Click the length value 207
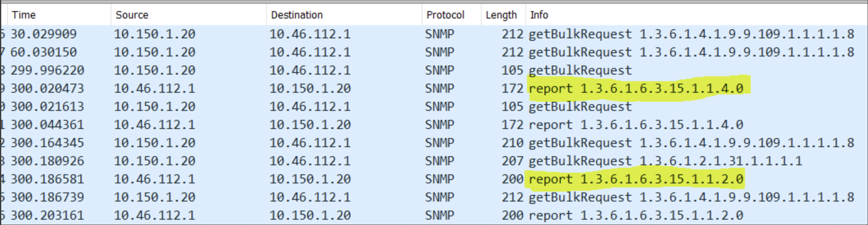The image size is (868, 225). click(x=512, y=161)
